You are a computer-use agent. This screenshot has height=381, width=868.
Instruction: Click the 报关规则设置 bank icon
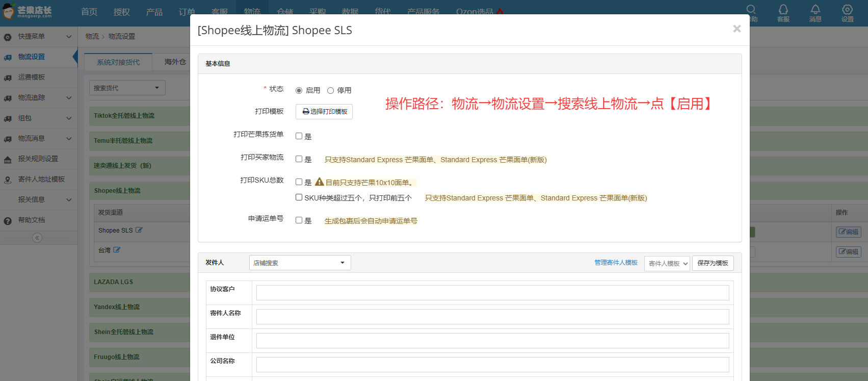pyautogui.click(x=8, y=160)
